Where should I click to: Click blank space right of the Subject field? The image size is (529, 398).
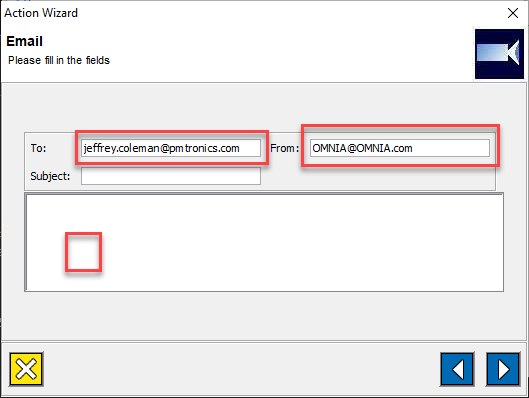click(378, 177)
